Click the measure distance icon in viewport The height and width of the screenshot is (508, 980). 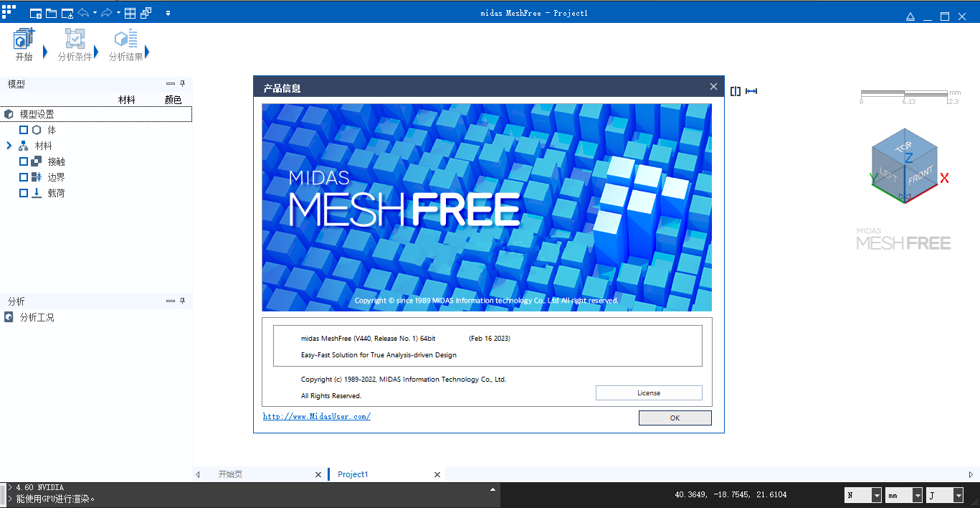click(x=751, y=91)
